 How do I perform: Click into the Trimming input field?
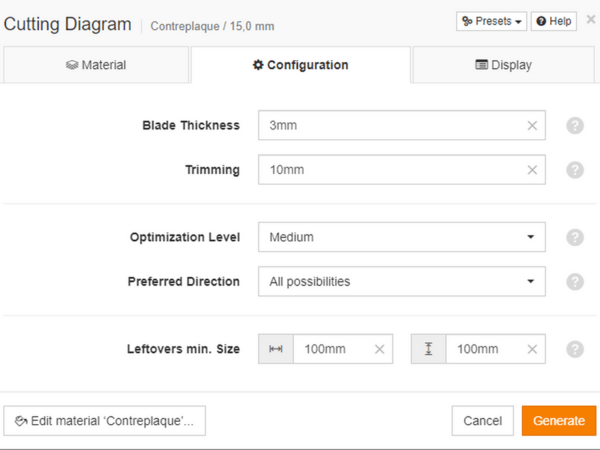(390, 170)
